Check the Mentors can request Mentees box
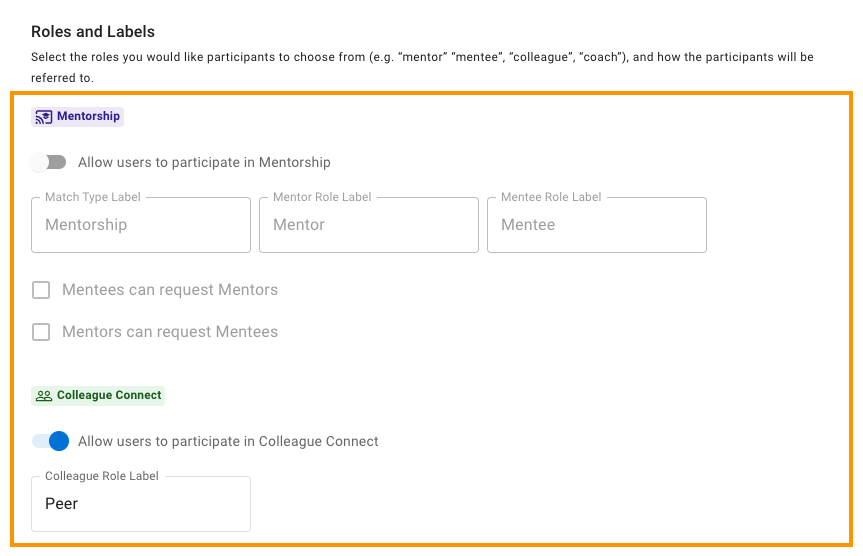Image resolution: width=863 pixels, height=556 pixels. point(41,332)
